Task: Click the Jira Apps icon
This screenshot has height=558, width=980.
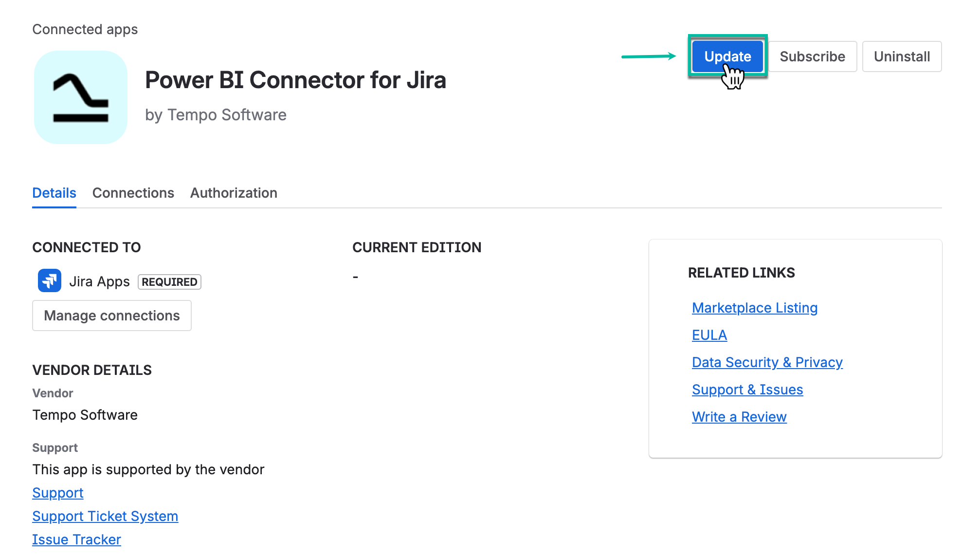Action: [50, 280]
